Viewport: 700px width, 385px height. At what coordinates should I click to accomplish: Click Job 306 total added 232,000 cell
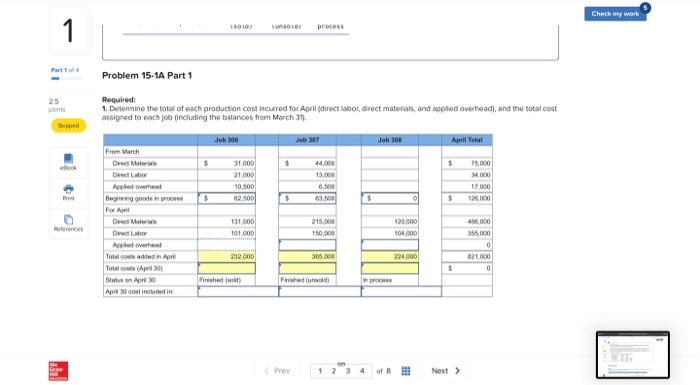[x=226, y=256]
